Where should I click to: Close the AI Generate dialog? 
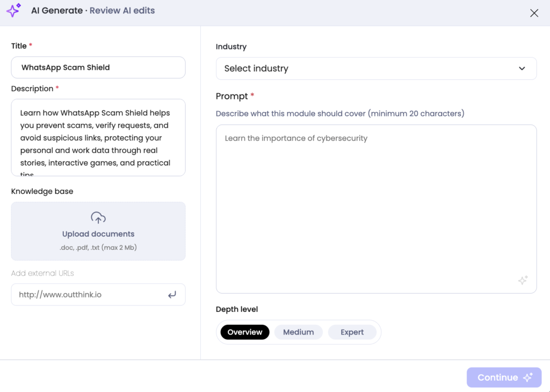tap(534, 13)
